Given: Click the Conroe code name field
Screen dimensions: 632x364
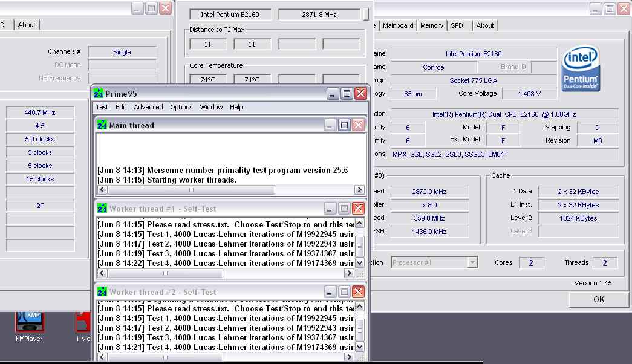Looking at the screenshot, I should click(434, 67).
